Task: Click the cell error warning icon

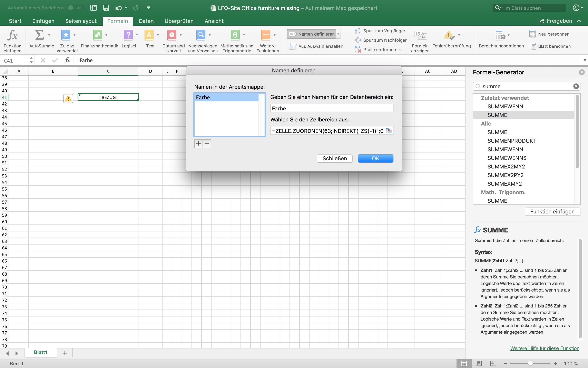Action: (x=68, y=98)
